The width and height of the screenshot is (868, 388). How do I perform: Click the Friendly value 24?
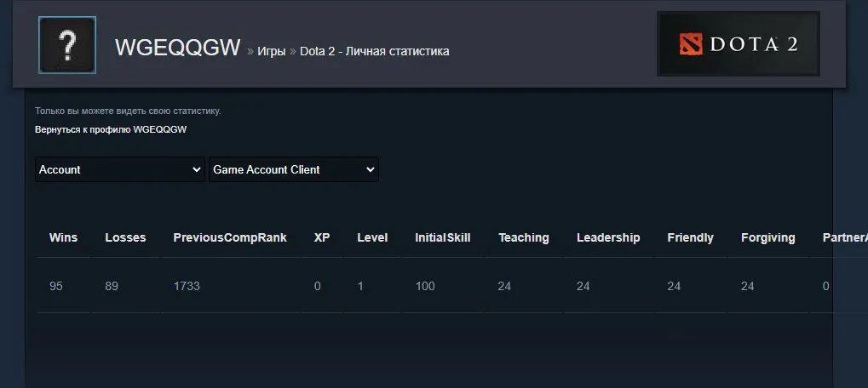point(675,286)
